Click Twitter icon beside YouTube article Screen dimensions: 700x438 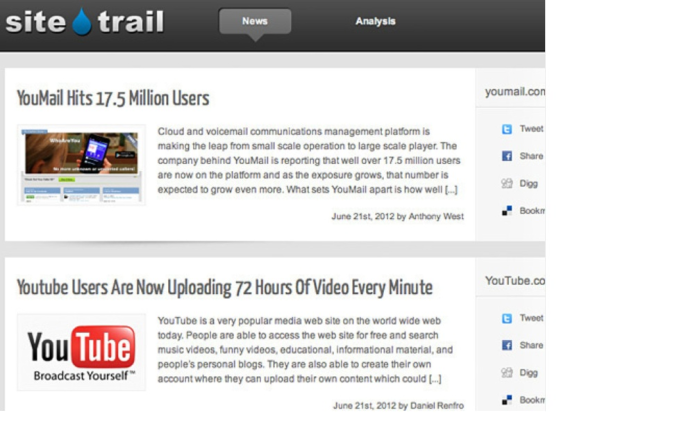[x=507, y=318]
